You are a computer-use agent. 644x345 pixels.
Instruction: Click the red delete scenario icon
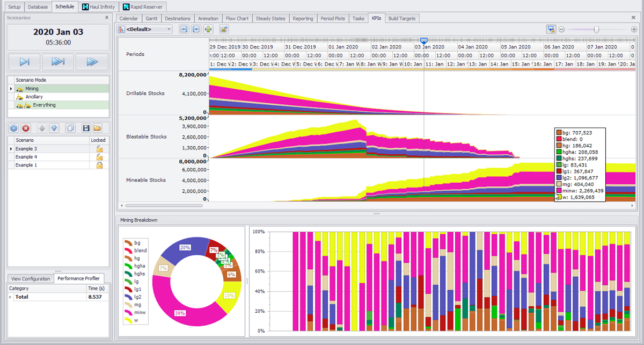pos(26,128)
